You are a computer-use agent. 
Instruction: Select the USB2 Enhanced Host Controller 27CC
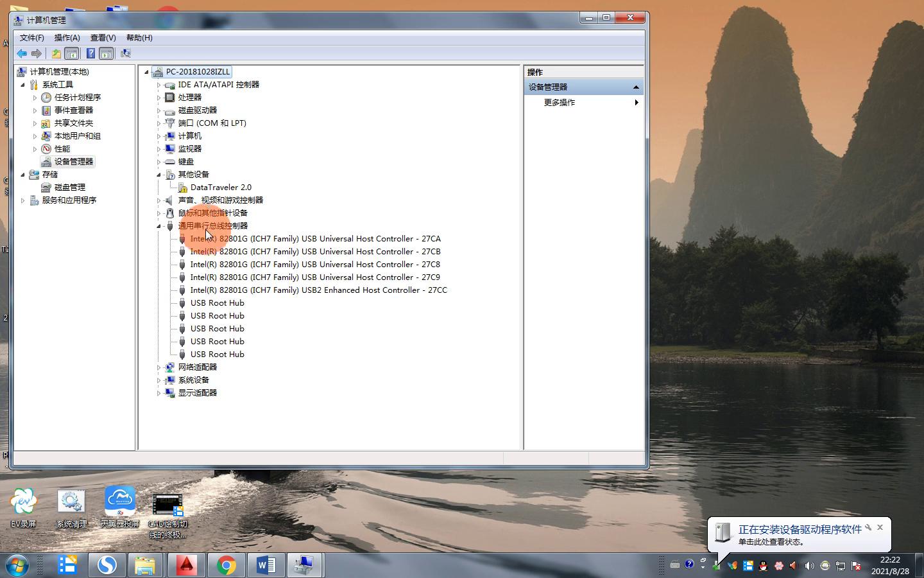pyautogui.click(x=318, y=290)
